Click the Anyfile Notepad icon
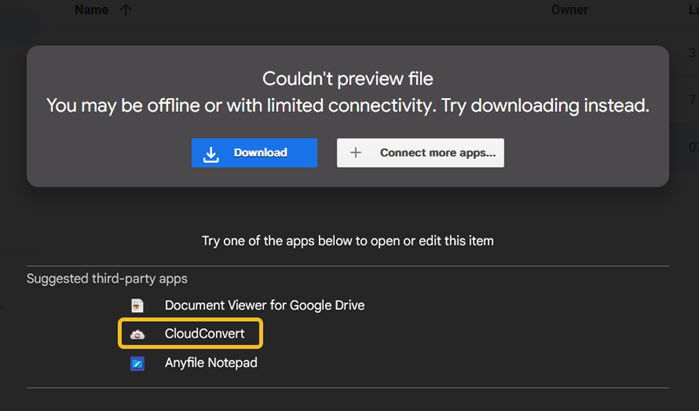This screenshot has height=411, width=699. point(137,363)
